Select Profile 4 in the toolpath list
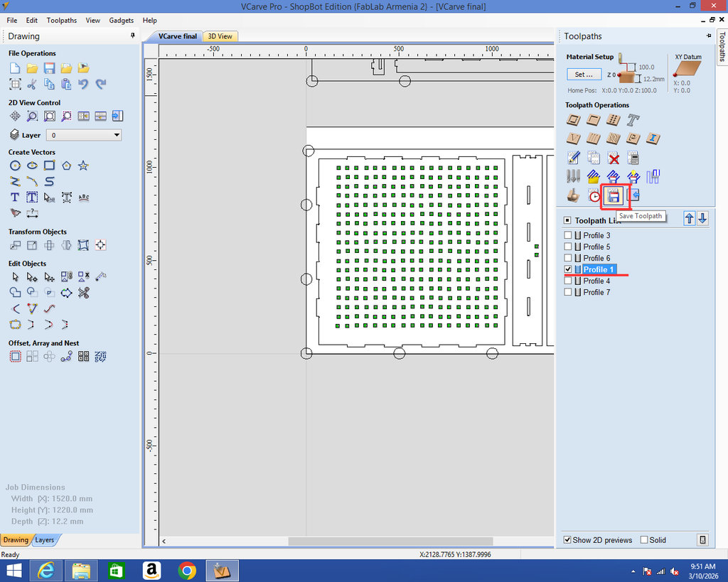728x582 pixels. (x=596, y=281)
